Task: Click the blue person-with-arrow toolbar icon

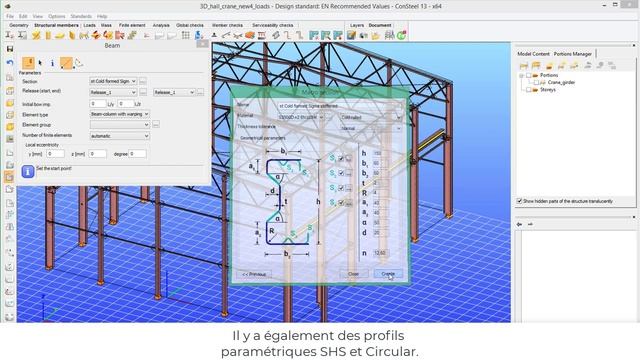Action: (198, 36)
